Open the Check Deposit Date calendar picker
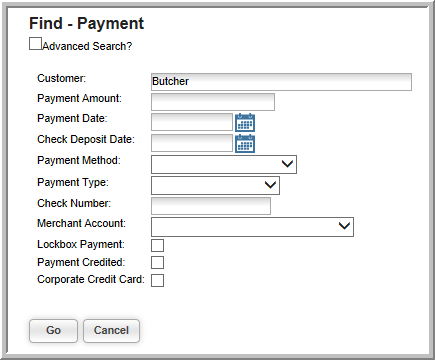435x360 pixels. tap(245, 143)
